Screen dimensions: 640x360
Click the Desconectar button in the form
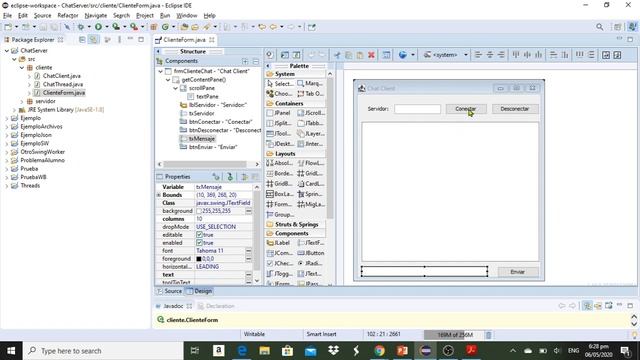pos(515,109)
